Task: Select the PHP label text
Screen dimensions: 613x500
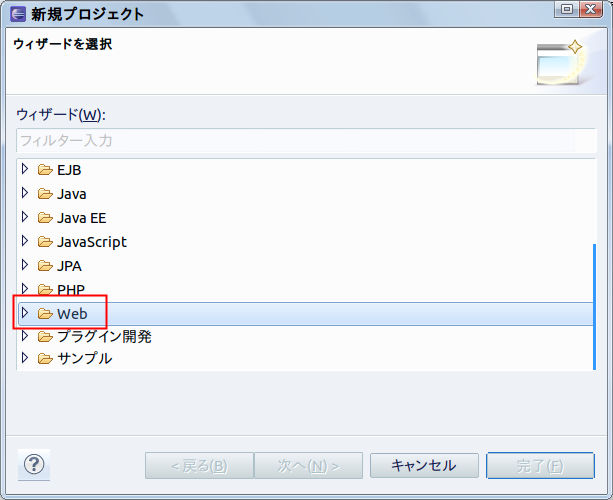Action: pos(71,290)
